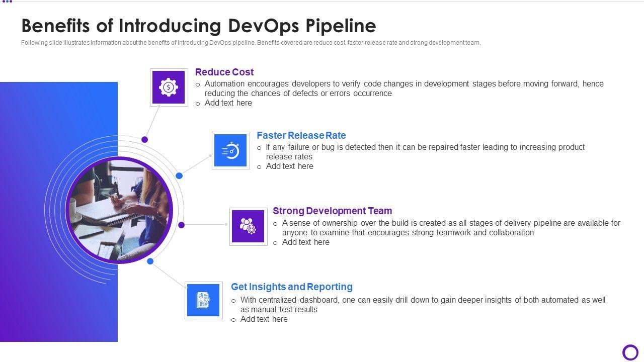Select the circular photo of person writing
Screen dimensions: 644x362
coord(119,210)
